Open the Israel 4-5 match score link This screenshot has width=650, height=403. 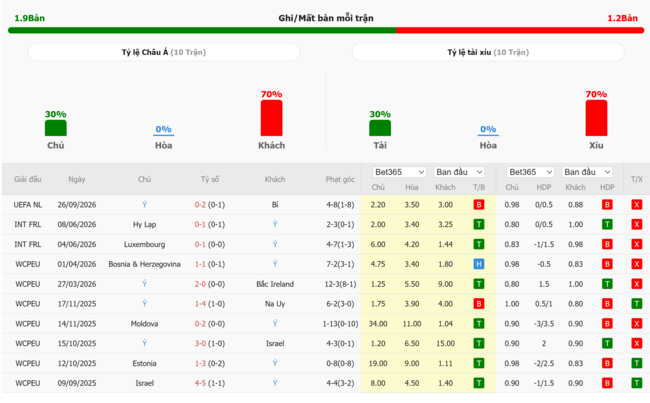[x=210, y=383]
